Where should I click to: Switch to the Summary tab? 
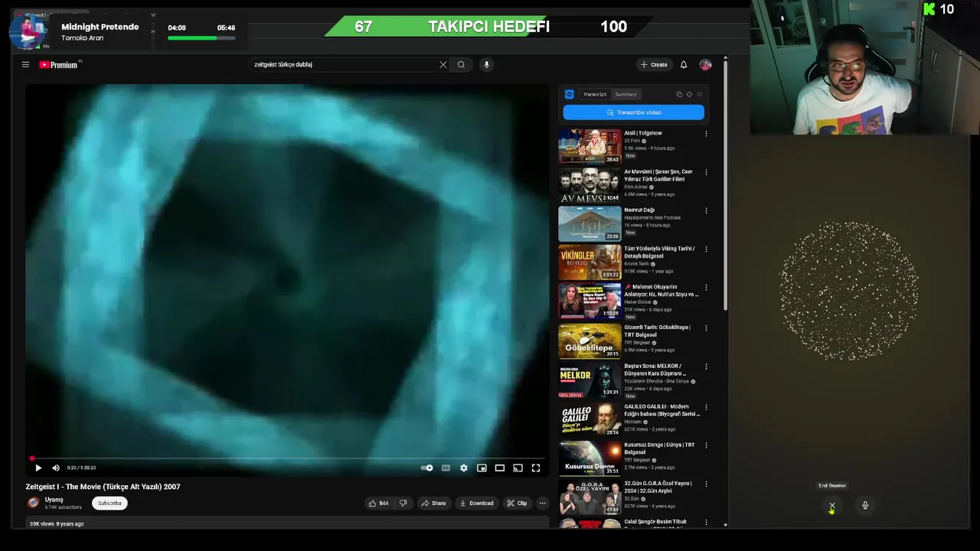(x=626, y=94)
